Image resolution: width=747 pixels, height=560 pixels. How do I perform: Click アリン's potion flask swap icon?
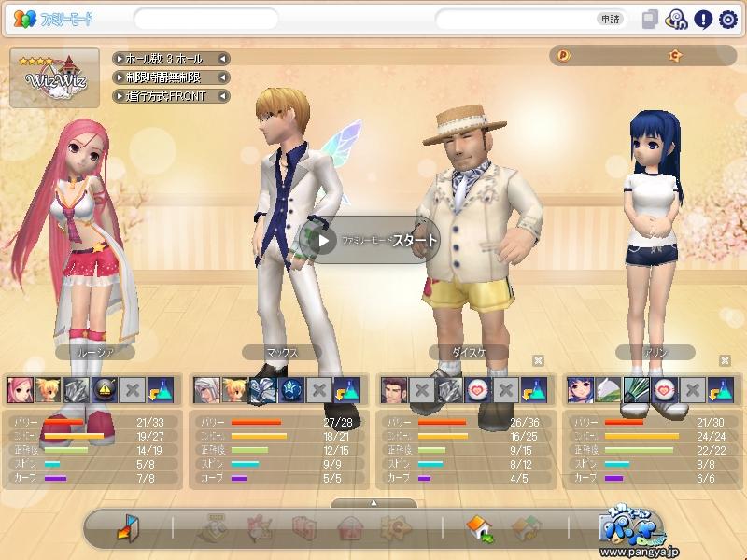pos(721,390)
